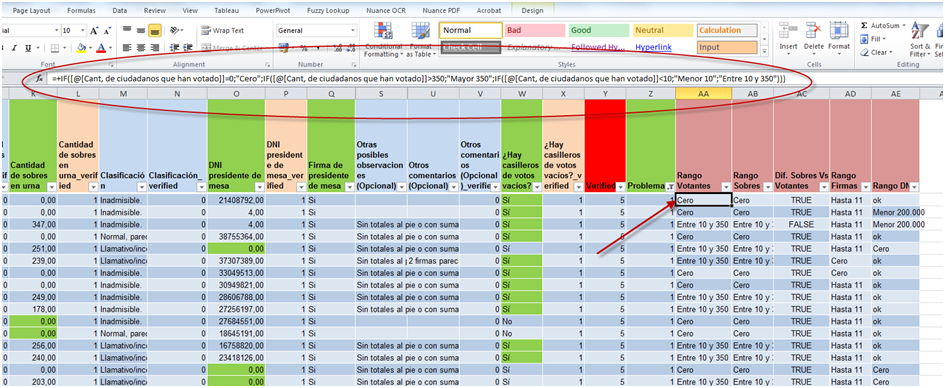Switch to Data tab
The height and width of the screenshot is (388, 945).
pyautogui.click(x=119, y=10)
